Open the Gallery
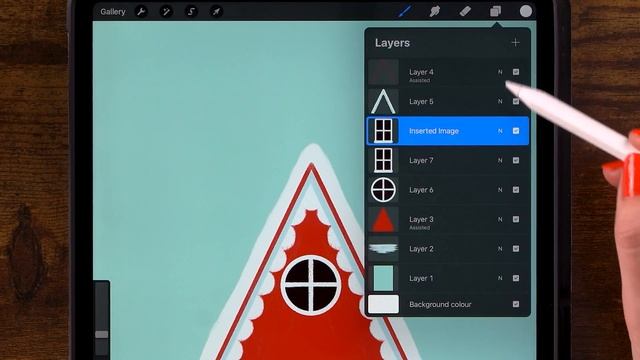Image resolution: width=640 pixels, height=360 pixels. [x=113, y=12]
